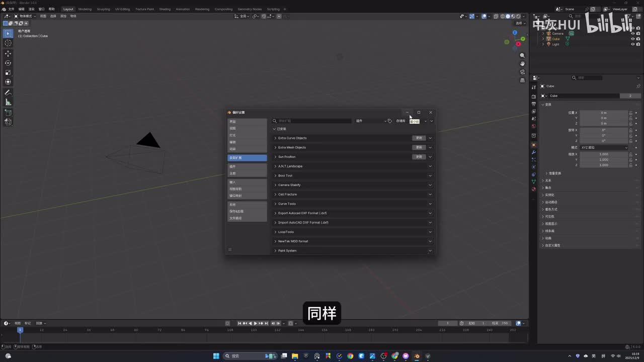Open the Geometry Nodes workspace tab
The height and width of the screenshot is (362, 644).
click(250, 9)
